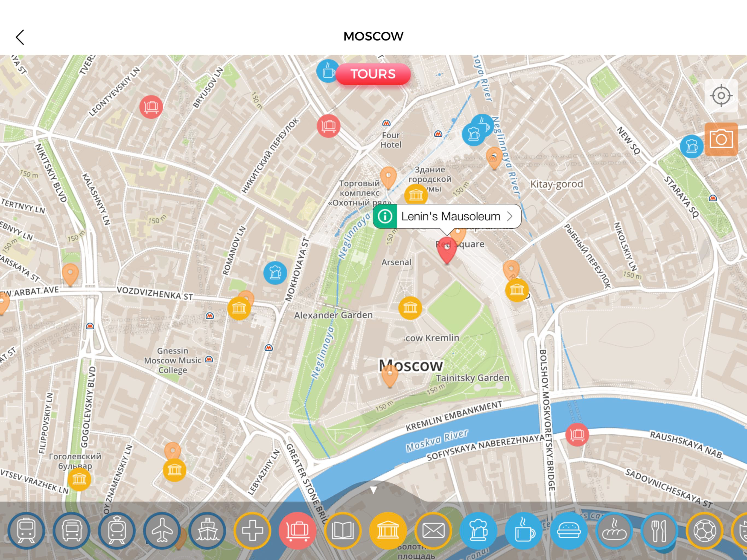The image size is (747, 560).
Task: Toggle train stations category filter
Action: 26,530
